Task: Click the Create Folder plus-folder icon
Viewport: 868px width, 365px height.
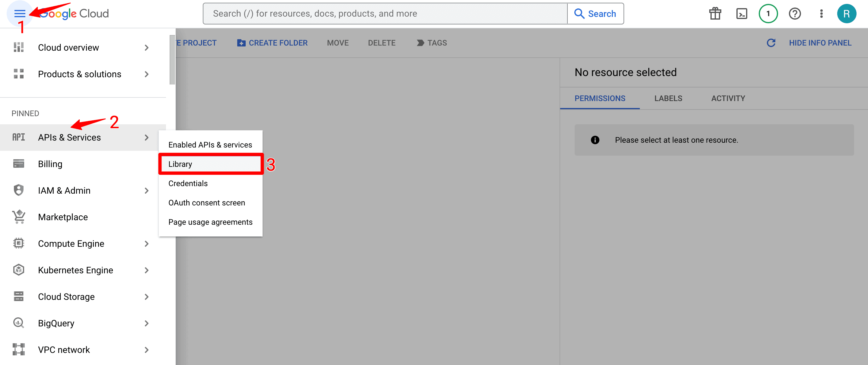Action: coord(241,43)
